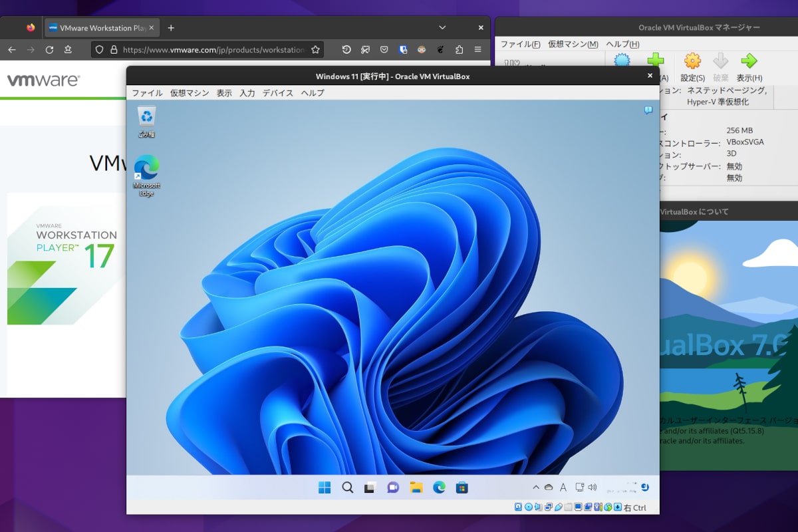Select the Microsoft Edge desktop shortcut

(x=146, y=176)
